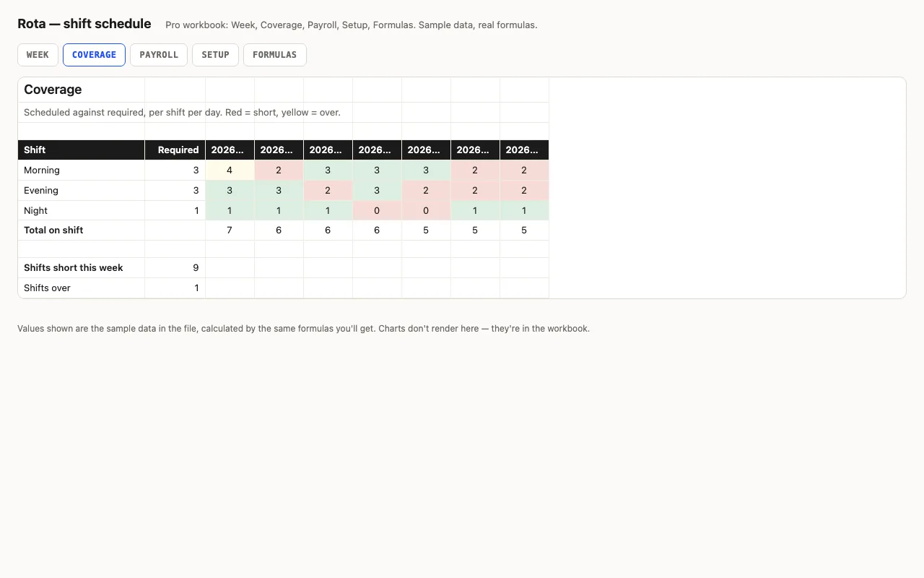
Task: Switch to the WEEK tab
Action: coord(38,55)
